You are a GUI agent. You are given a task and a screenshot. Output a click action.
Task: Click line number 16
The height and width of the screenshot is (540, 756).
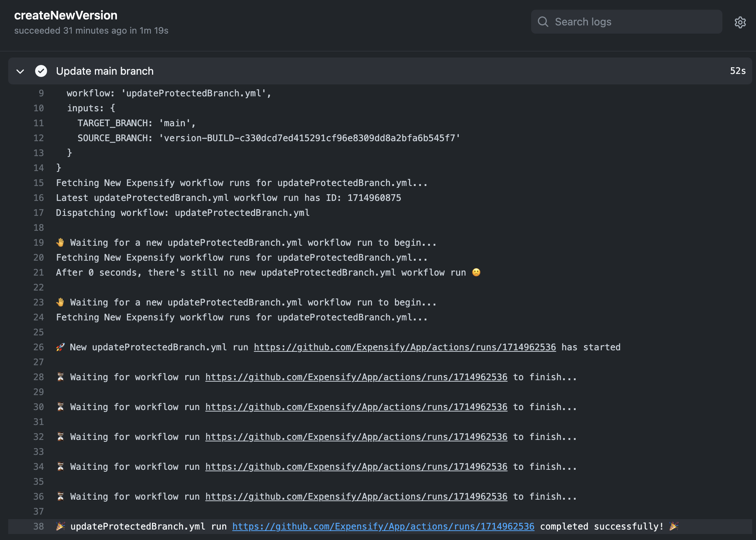click(38, 198)
